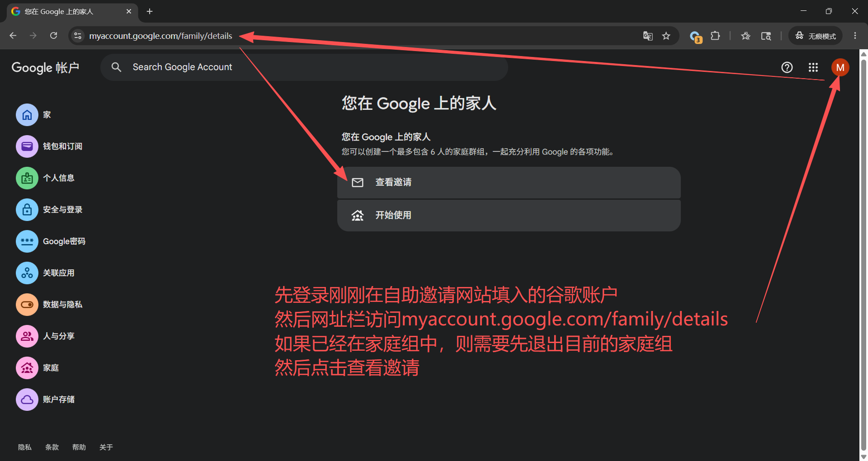Bookmark this page with the star icon
Image resolution: width=868 pixels, height=461 pixels.
[666, 36]
